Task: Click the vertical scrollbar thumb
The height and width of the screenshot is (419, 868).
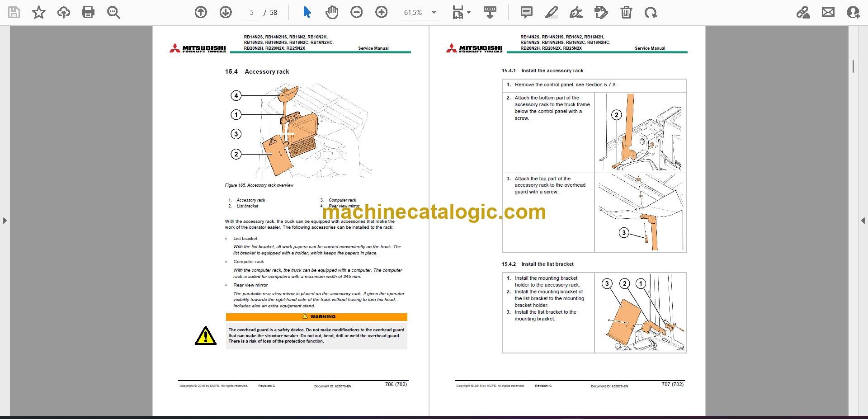Action: tap(853, 66)
